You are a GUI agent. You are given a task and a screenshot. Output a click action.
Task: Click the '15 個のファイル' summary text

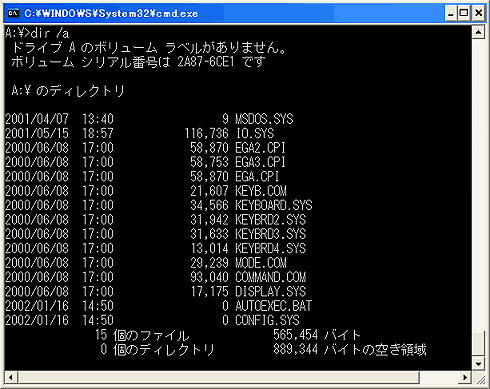(142, 335)
